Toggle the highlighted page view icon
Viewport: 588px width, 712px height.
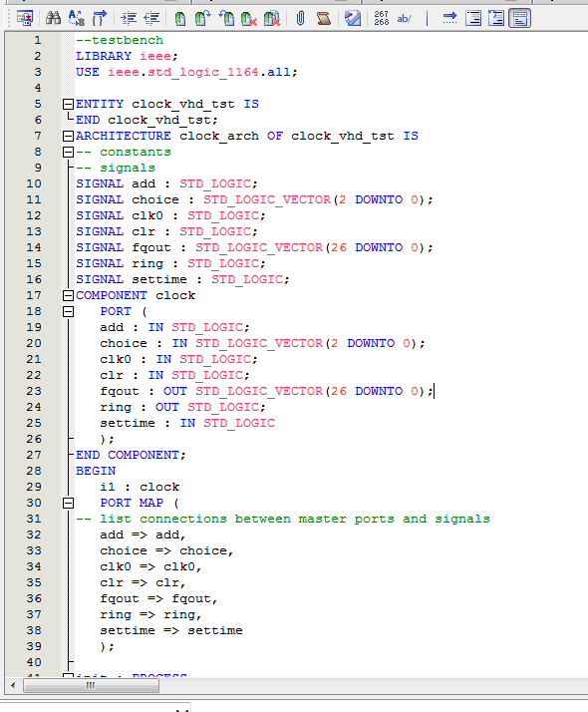519,18
